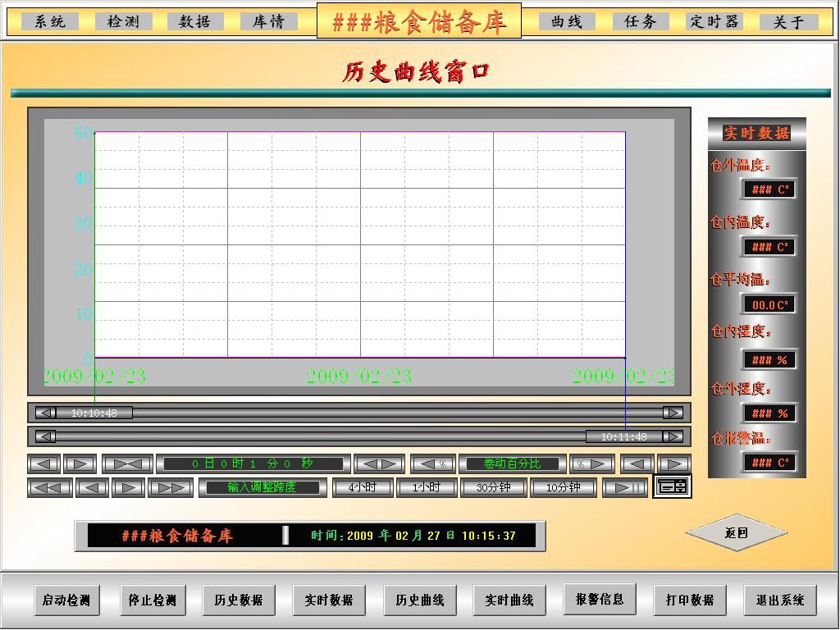
Task: Select the 4小时 time span
Action: tap(362, 488)
